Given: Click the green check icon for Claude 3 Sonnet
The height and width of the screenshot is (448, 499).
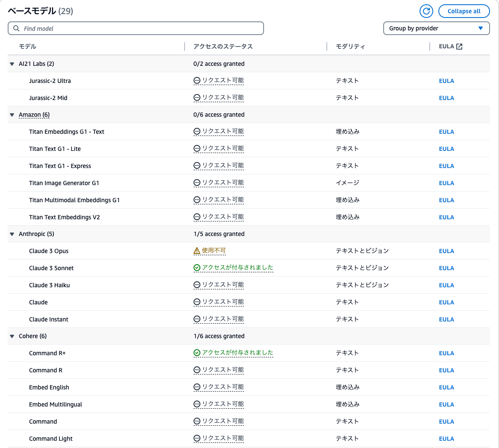Looking at the screenshot, I should click(197, 268).
